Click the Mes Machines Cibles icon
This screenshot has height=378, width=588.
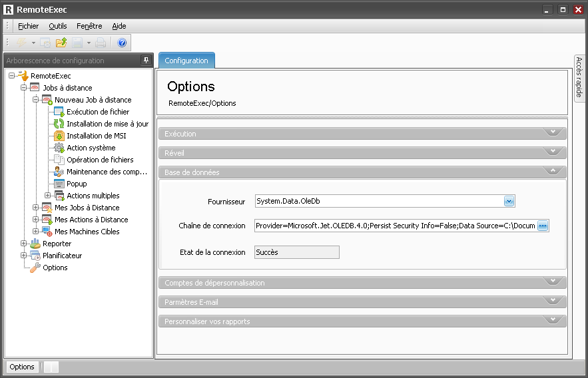tap(47, 232)
